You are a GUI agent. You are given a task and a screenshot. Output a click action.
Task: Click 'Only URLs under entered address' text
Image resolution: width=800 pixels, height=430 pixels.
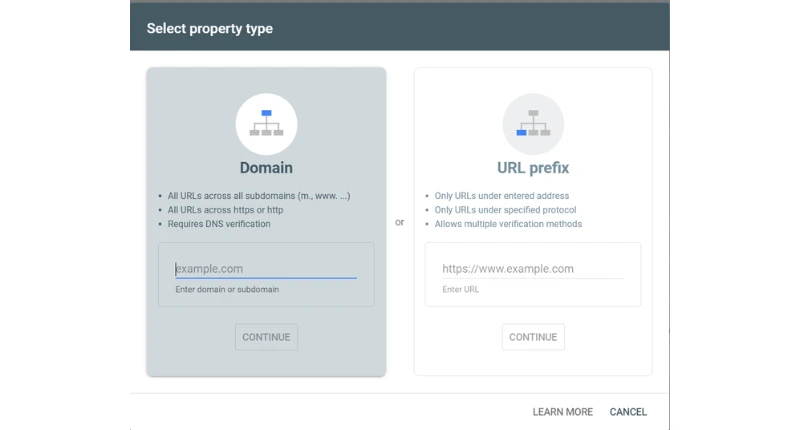coord(502,196)
